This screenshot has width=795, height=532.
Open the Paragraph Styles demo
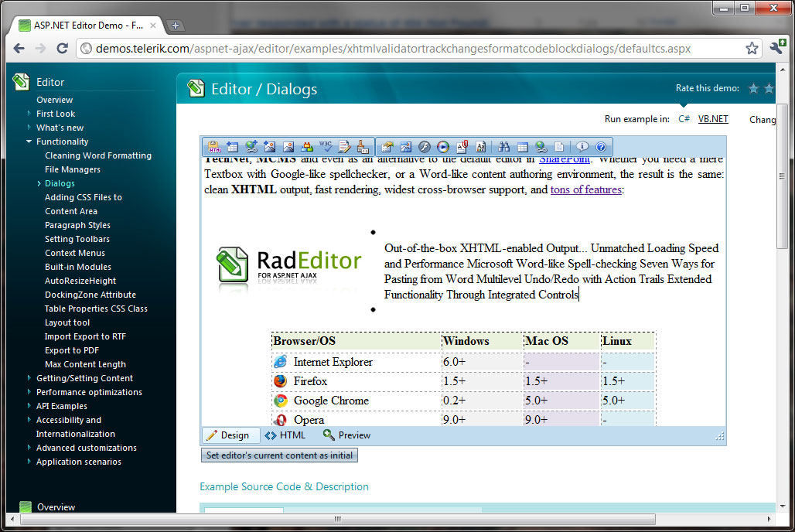(x=77, y=225)
